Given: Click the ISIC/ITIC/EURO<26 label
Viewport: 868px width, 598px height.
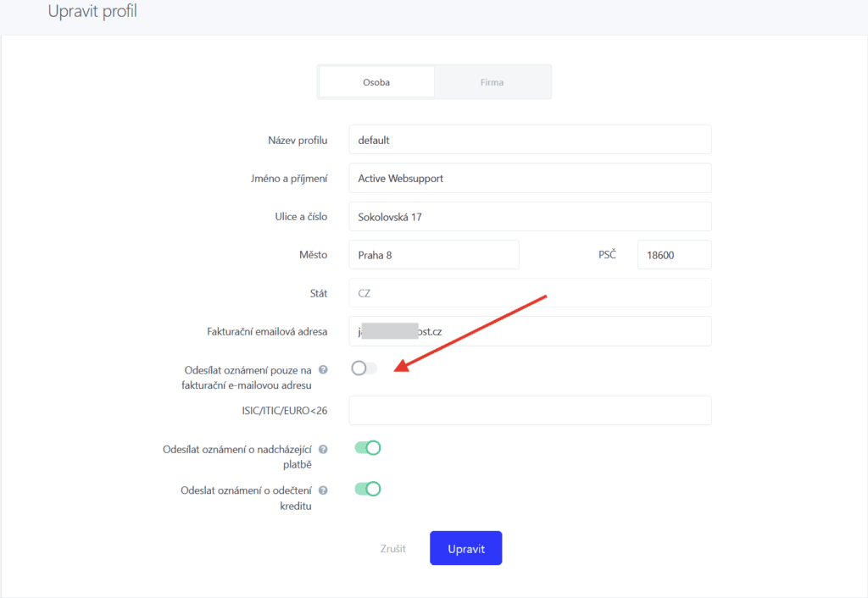Looking at the screenshot, I should point(285,411).
